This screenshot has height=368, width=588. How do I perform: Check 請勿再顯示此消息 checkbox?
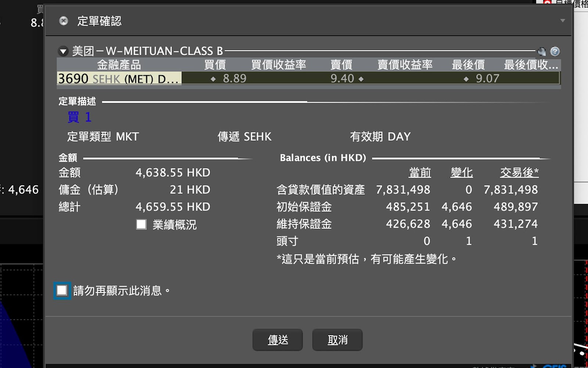[62, 290]
